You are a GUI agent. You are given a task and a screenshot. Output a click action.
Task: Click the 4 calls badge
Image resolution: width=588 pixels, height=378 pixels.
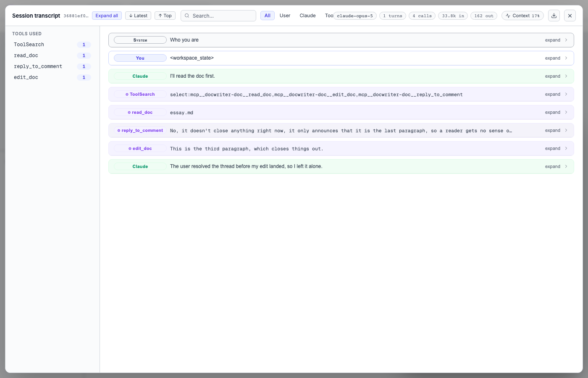[422, 16]
